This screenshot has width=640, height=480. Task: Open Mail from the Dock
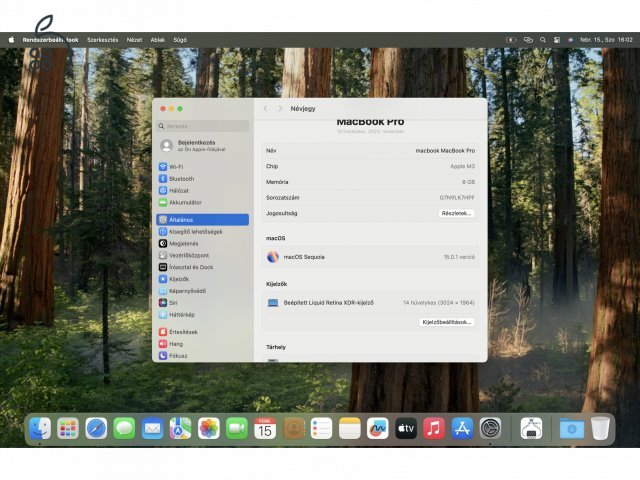[152, 429]
